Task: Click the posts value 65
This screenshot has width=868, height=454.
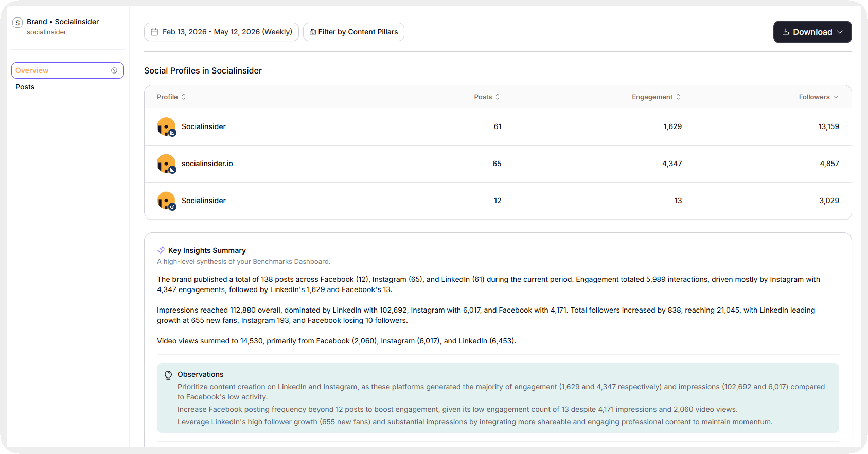Action: coord(497,164)
